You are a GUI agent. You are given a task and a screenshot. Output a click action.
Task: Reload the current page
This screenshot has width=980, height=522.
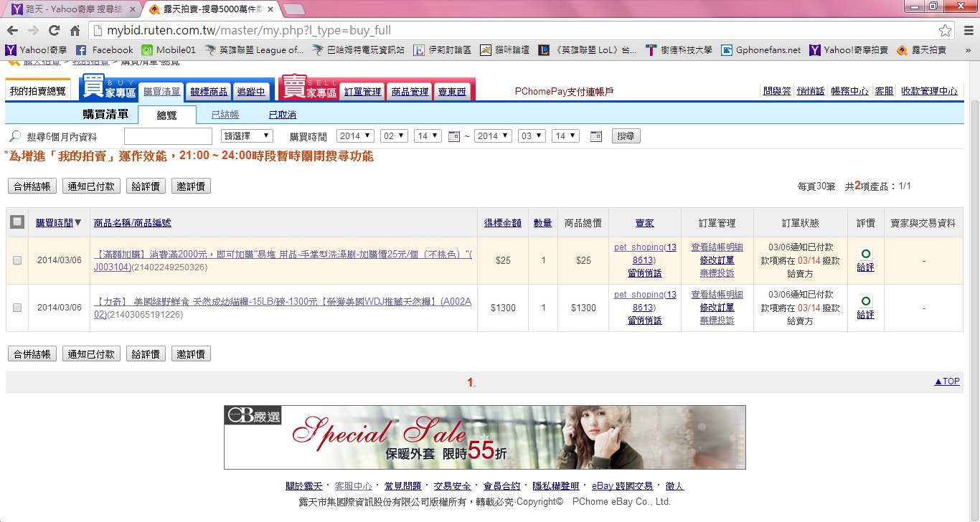coord(54,31)
